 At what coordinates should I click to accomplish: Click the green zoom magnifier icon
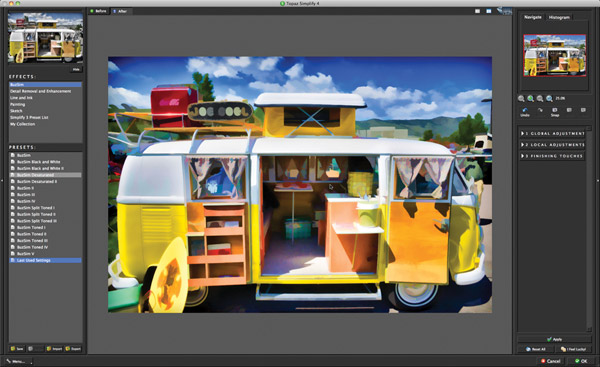tap(531, 99)
